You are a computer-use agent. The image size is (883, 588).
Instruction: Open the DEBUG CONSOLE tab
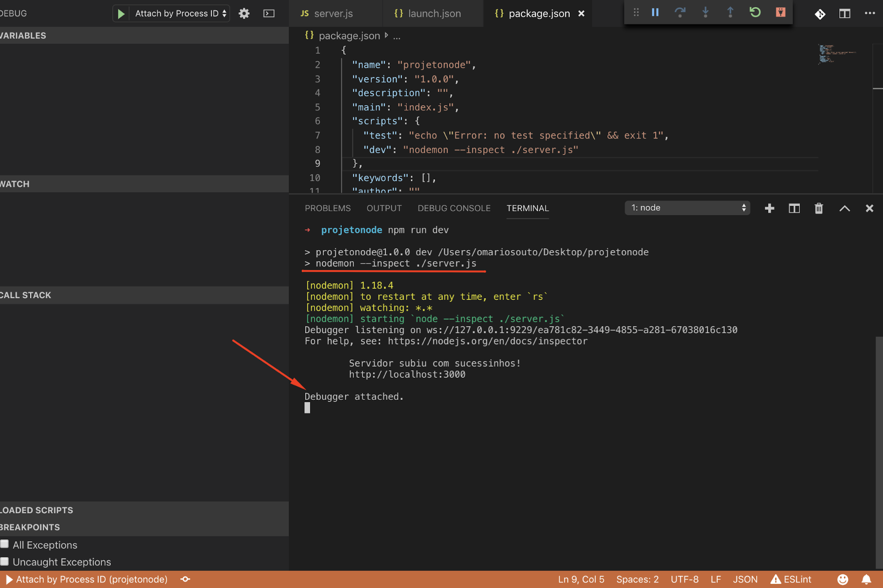click(x=454, y=208)
